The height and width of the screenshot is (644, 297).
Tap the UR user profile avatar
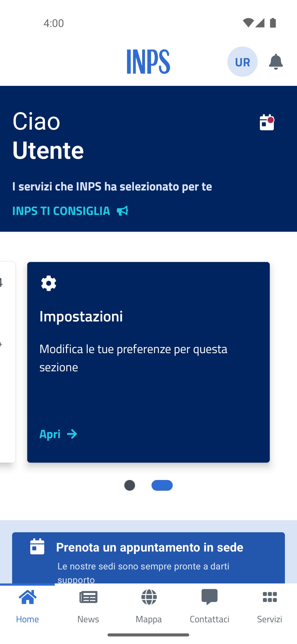(x=242, y=62)
